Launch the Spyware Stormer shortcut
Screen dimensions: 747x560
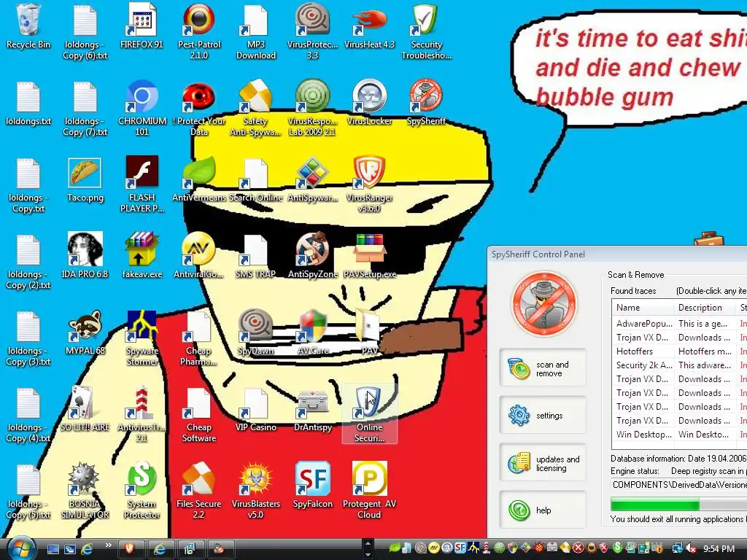coord(142,338)
